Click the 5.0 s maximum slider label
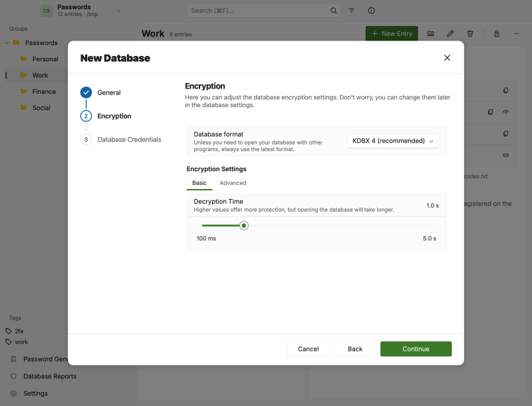532x406 pixels. point(430,239)
